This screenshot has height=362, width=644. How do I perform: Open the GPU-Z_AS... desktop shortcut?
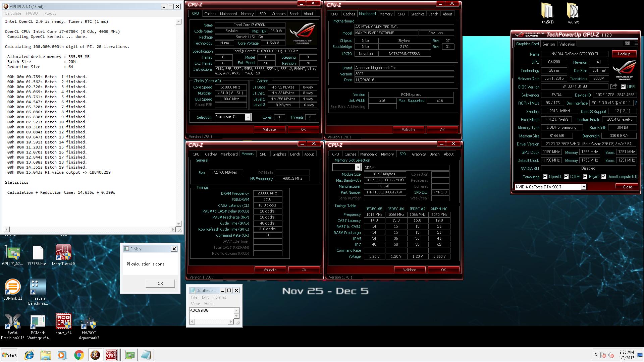coord(12,256)
